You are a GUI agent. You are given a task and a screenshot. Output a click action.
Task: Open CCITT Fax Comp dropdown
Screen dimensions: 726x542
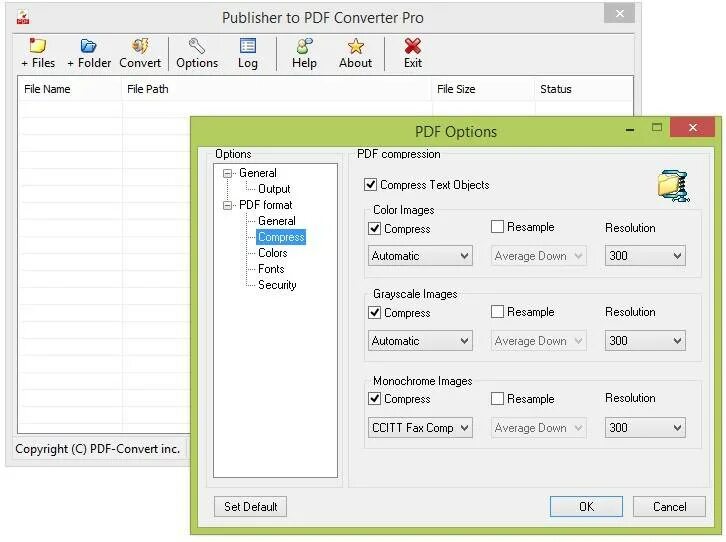pyautogui.click(x=420, y=428)
